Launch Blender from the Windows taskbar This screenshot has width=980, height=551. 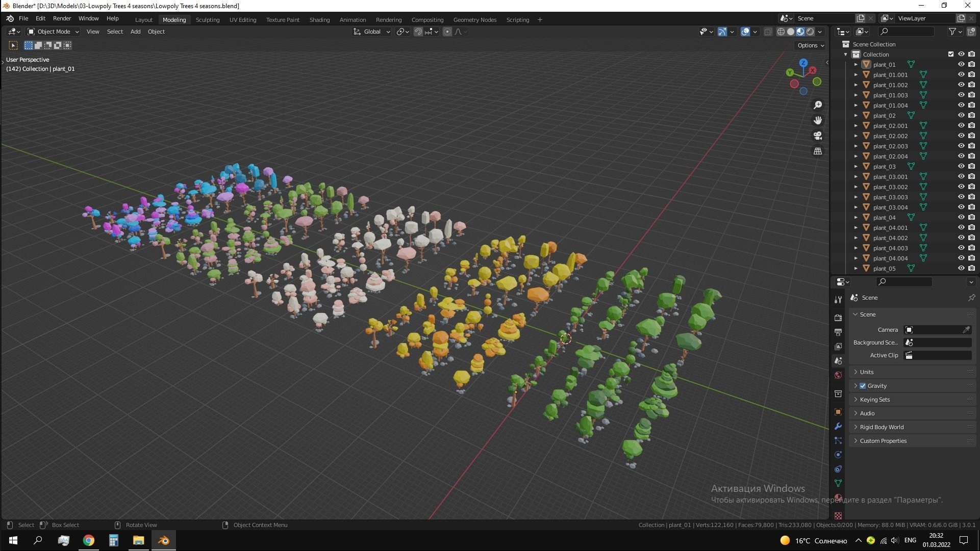point(164,540)
